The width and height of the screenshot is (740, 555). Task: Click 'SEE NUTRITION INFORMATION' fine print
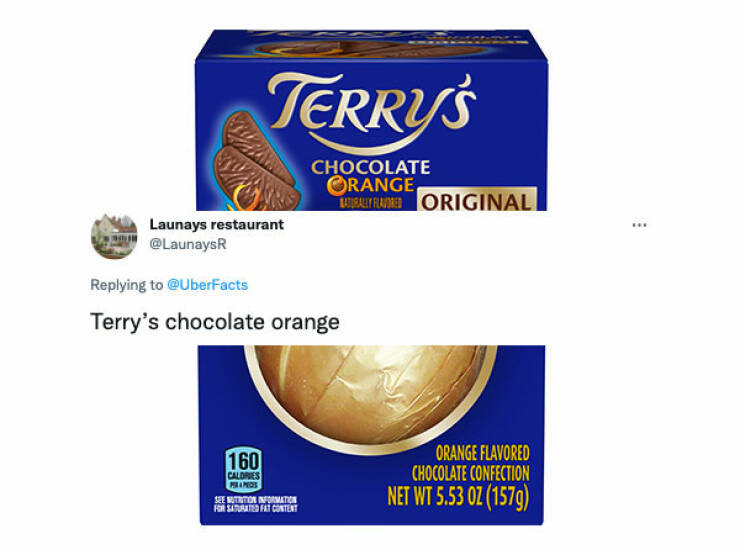coord(255,500)
